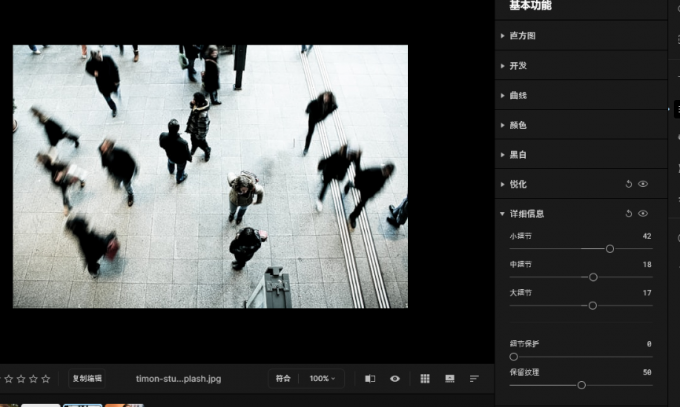Click the 符合 fit-to-screen button
This screenshot has width=680, height=407.
click(x=283, y=379)
